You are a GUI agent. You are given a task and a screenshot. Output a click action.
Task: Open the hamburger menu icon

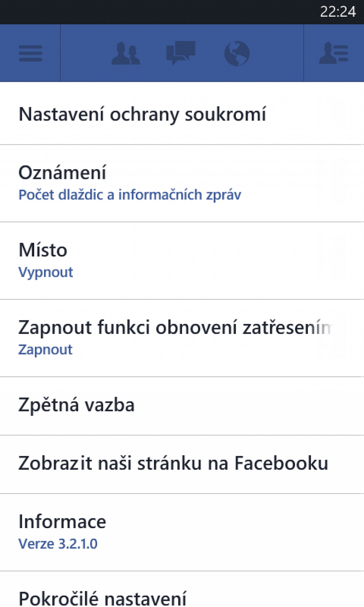30,53
